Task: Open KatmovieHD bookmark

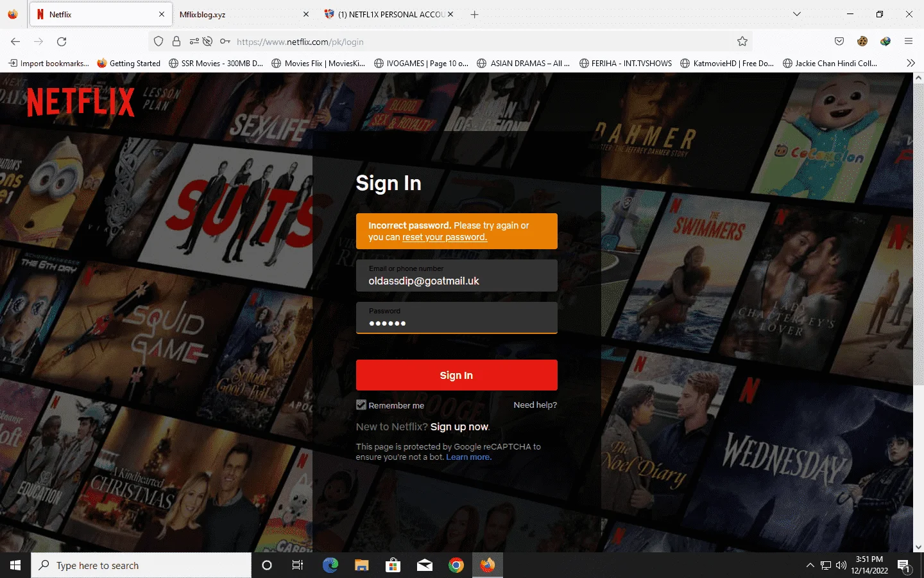Action: pyautogui.click(x=727, y=63)
